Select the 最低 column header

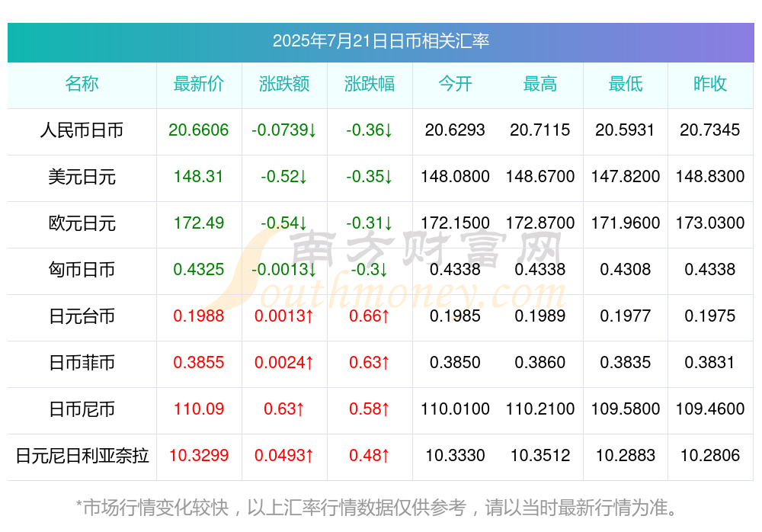point(625,84)
